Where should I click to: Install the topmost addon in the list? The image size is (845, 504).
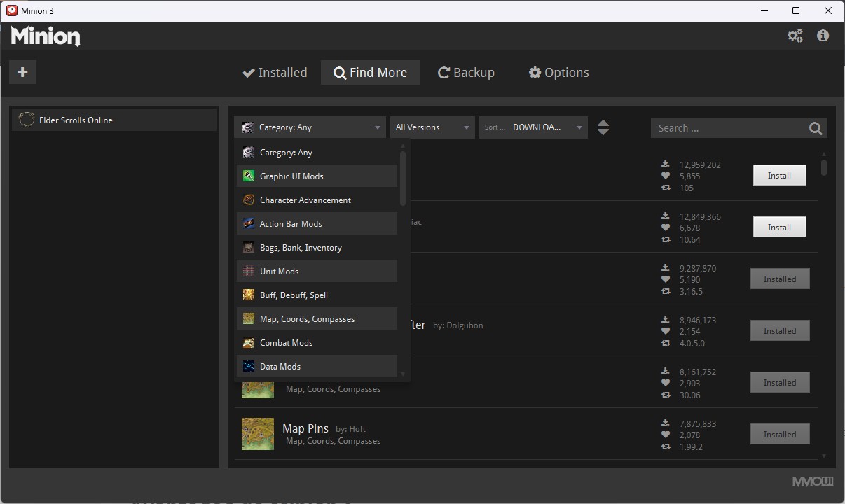779,175
